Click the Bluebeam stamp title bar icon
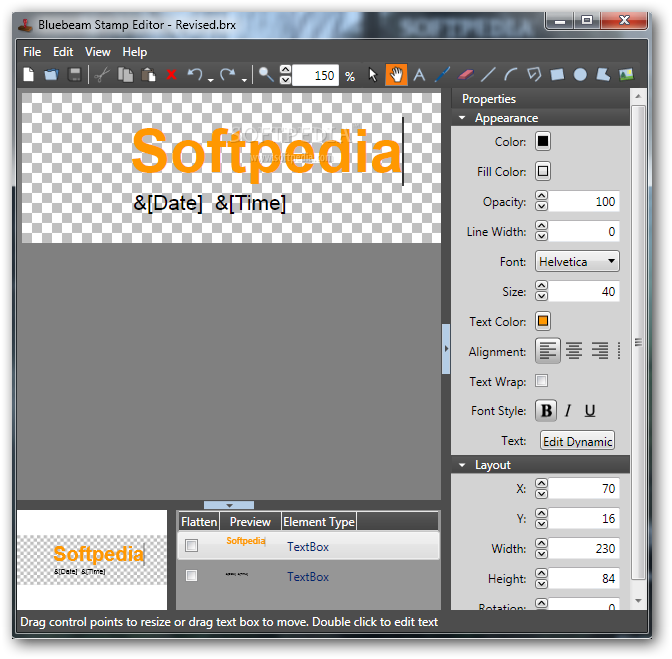The height and width of the screenshot is (659, 672). pyautogui.click(x=25, y=25)
